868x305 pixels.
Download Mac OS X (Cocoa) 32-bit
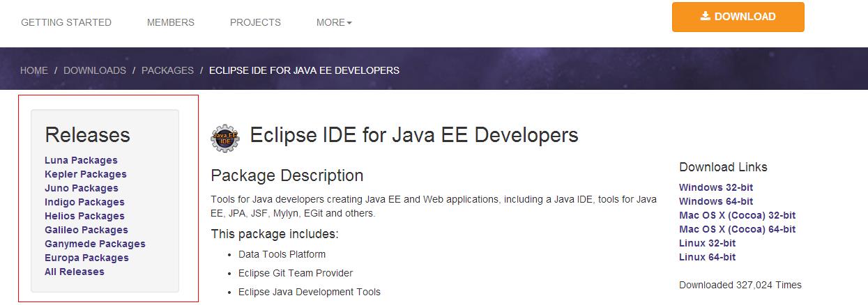pyautogui.click(x=737, y=215)
